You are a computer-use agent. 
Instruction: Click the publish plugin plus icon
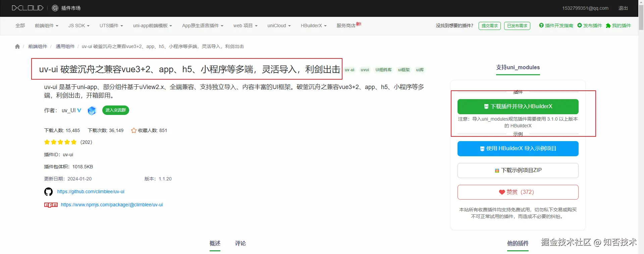[x=580, y=25]
